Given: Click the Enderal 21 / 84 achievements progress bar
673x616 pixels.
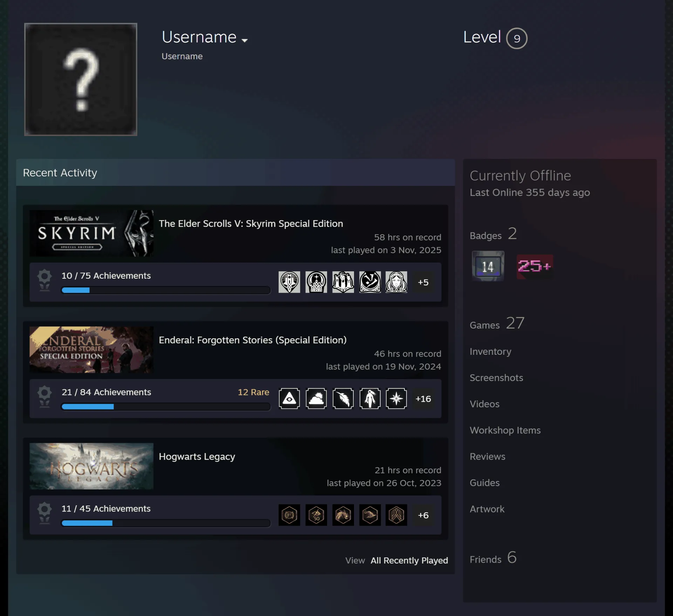Looking at the screenshot, I should (x=166, y=406).
